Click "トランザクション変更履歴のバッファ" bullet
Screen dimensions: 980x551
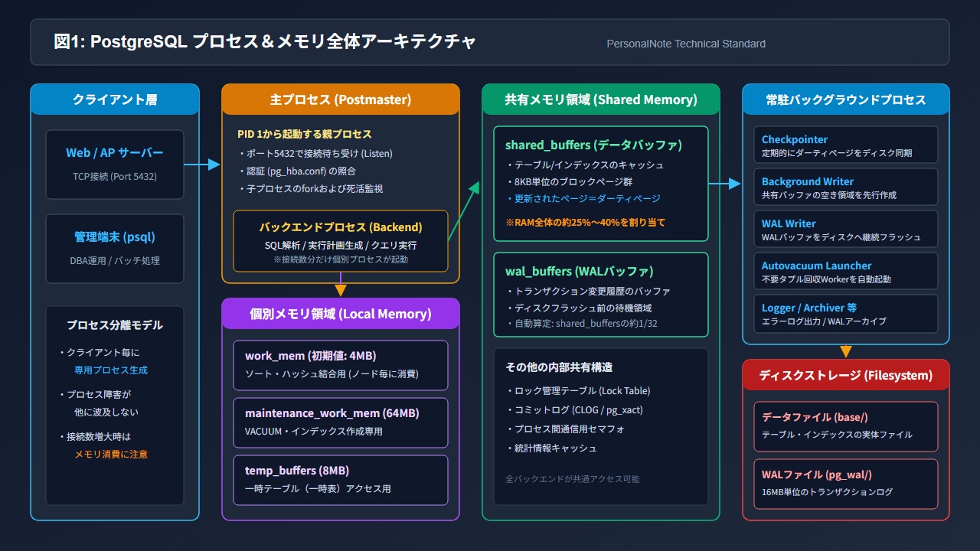(588, 292)
